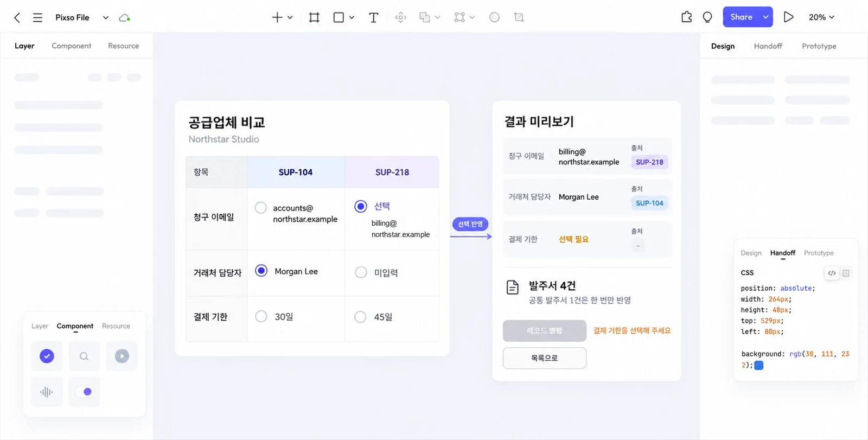Choose the 30일 payment term radio
This screenshot has width=868, height=440.
(x=261, y=316)
